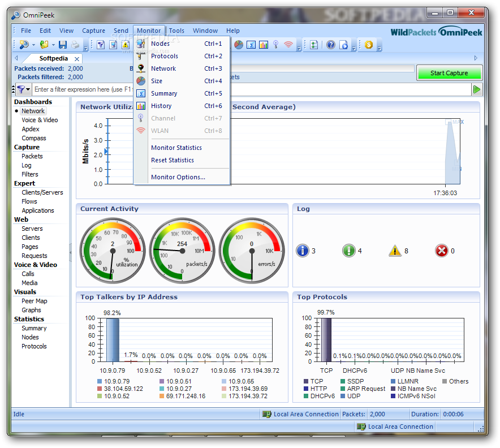Click the WLAN wireless toolbar icon
Screen dimensions: 500x448
pyautogui.click(x=288, y=44)
